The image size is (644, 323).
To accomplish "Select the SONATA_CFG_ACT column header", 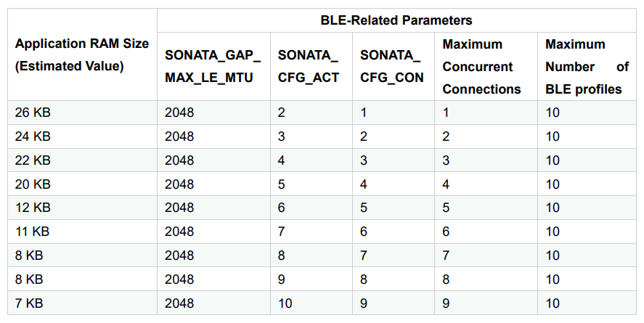I will coord(311,66).
